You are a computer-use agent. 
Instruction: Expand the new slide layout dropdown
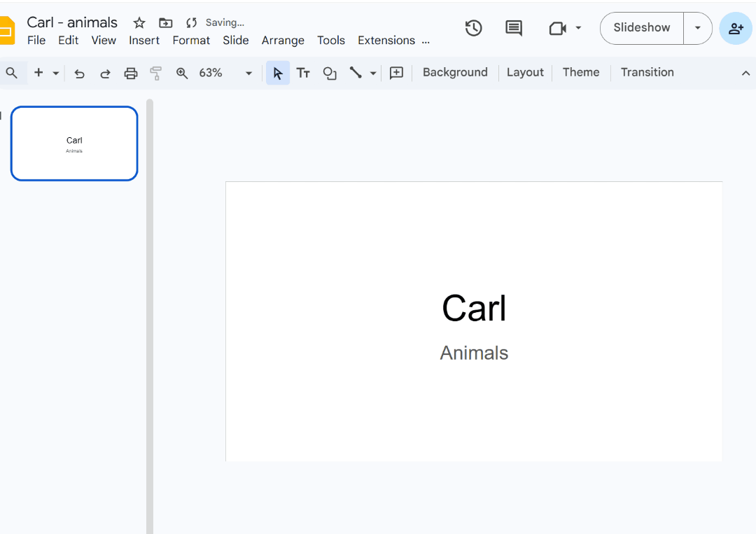click(56, 73)
